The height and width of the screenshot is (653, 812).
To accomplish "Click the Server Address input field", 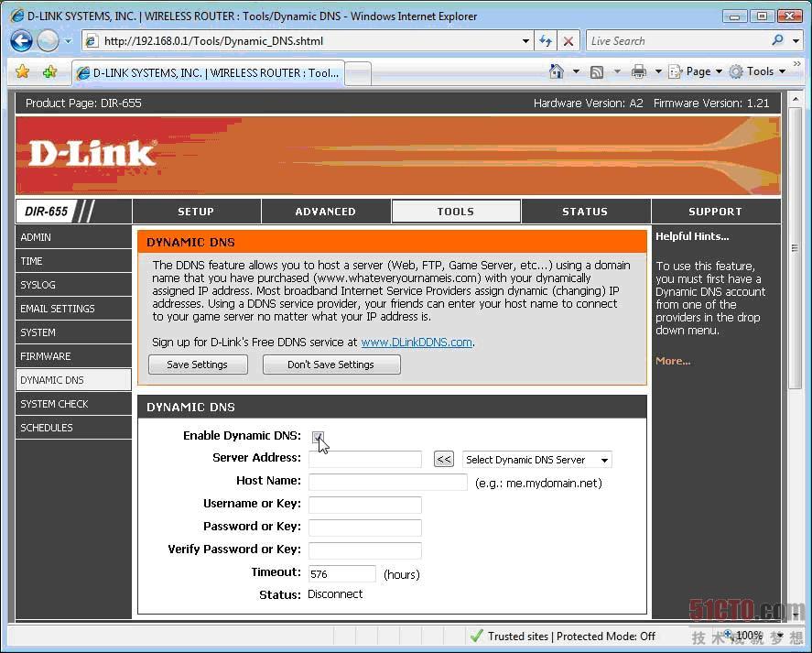I will point(365,459).
